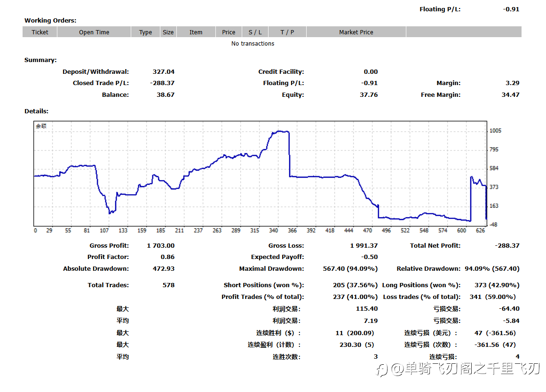
Task: Click Closed Trade P/L value -288.37
Action: (x=162, y=83)
